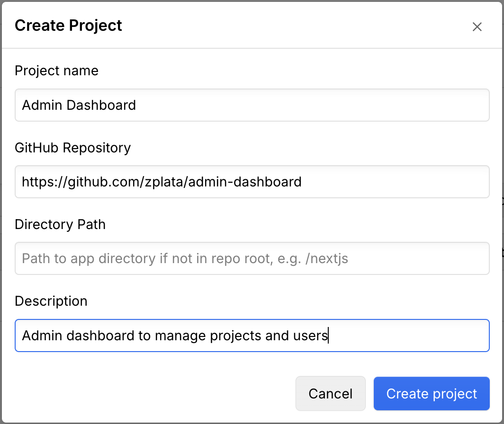Click the 'Admin Dashboard' project name text
The image size is (504, 424).
(79, 105)
